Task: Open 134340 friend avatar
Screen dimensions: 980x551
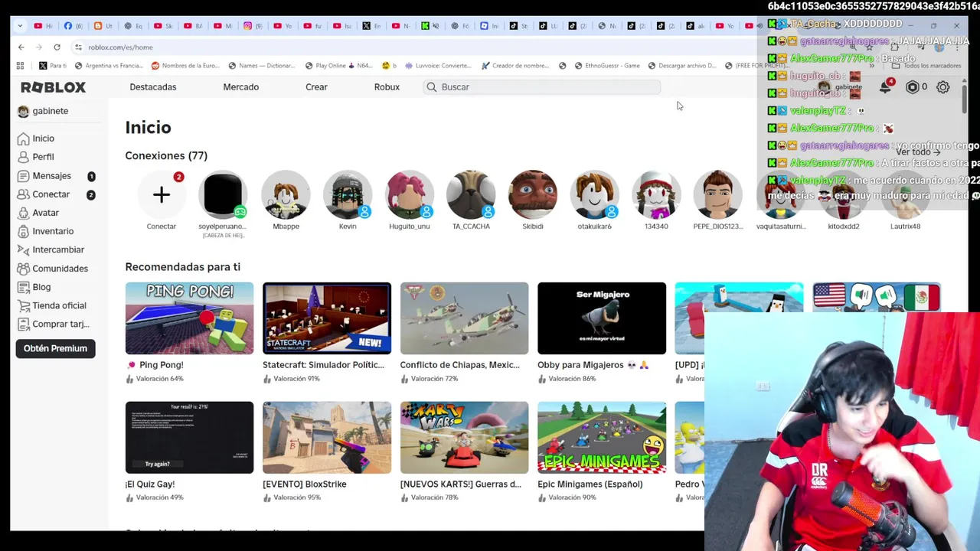Action: pyautogui.click(x=656, y=194)
